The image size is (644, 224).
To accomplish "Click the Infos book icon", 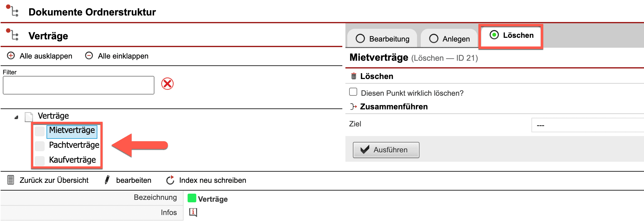I will [193, 212].
